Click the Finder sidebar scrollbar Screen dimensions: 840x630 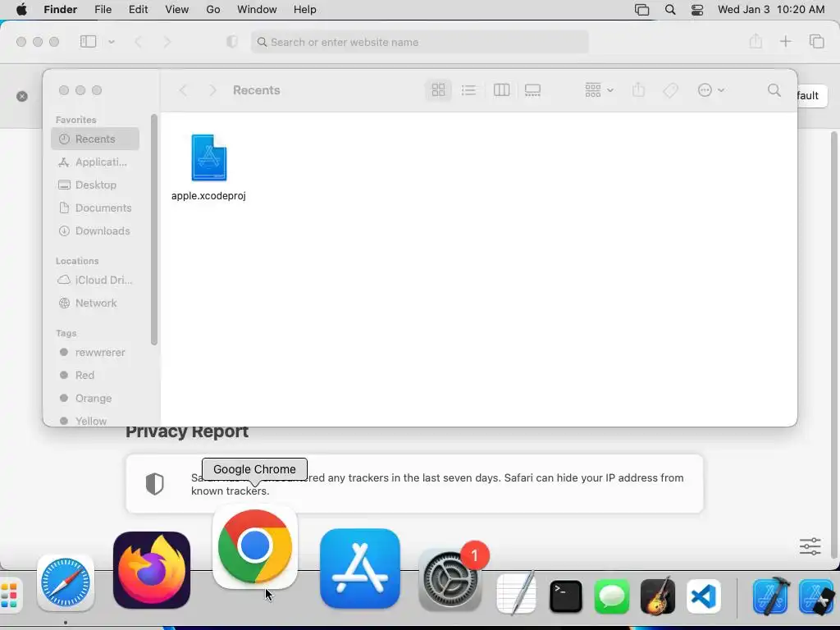[x=153, y=230]
